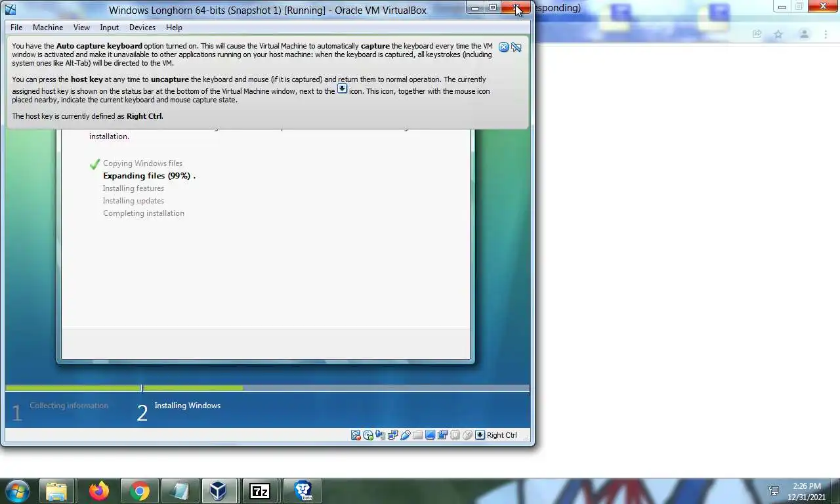
Task: Click the CPU virtualization status icon
Action: click(455, 435)
